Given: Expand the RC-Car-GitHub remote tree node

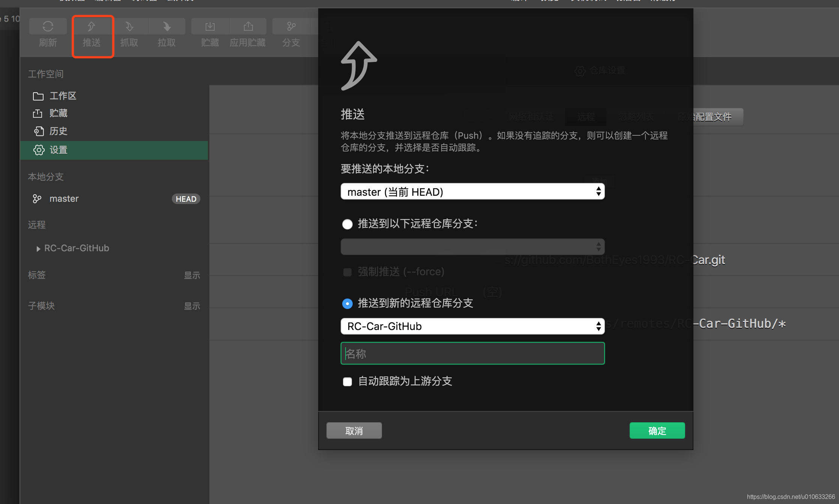Looking at the screenshot, I should pos(38,249).
